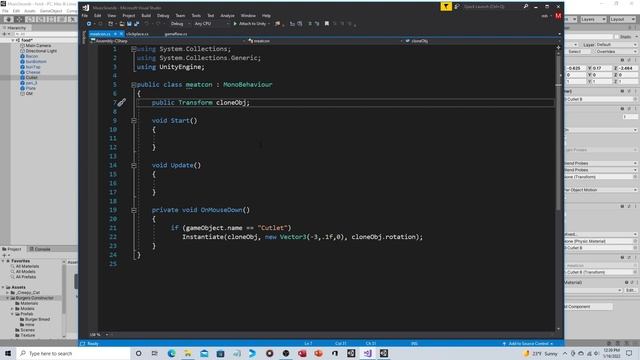This screenshot has height=360, width=640.
Task: Open Microsoft Edge from the taskbar
Action: 171,353
